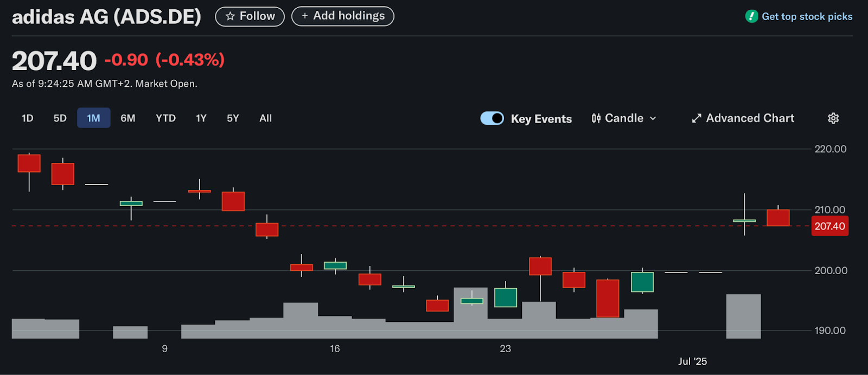Open the Advanced Chart view
The width and height of the screenshot is (868, 375).
(x=743, y=118)
